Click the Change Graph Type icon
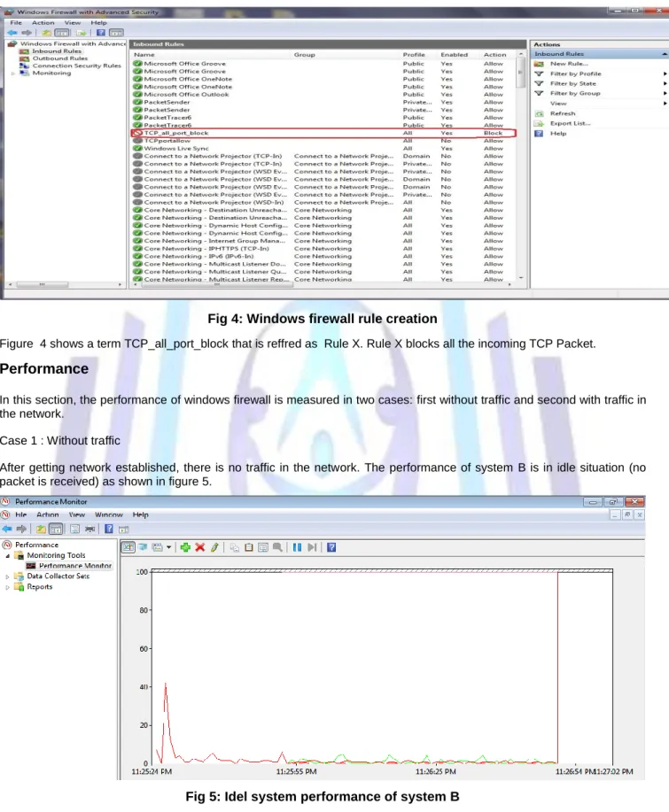Viewport: 669px width, 812px height. (x=157, y=547)
